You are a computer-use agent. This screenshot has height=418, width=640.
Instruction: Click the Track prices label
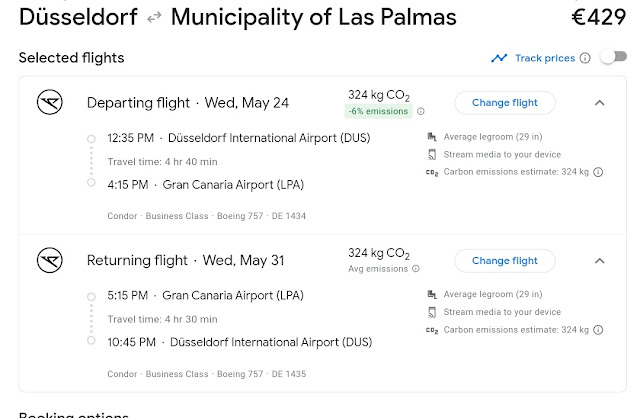coord(544,58)
